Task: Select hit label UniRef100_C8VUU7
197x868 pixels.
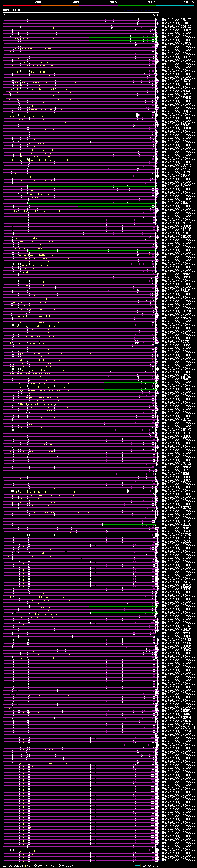Action: [x=177, y=98]
